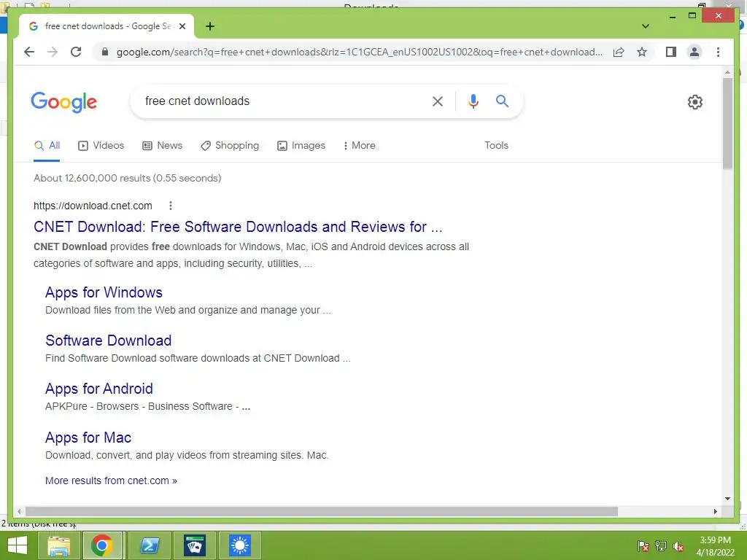747x560 pixels.
Task: Click the Google logo
Action: pos(64,102)
